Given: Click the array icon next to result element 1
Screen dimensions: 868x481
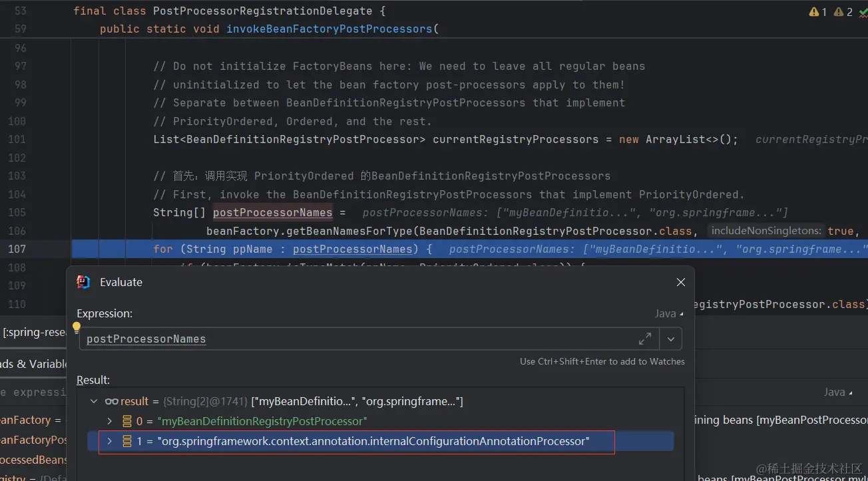Looking at the screenshot, I should pyautogui.click(x=126, y=440).
